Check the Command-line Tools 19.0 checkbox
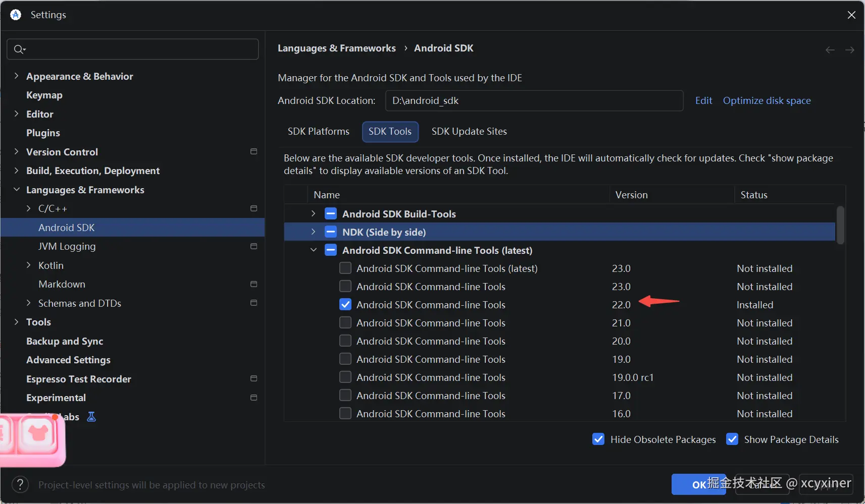 tap(345, 359)
